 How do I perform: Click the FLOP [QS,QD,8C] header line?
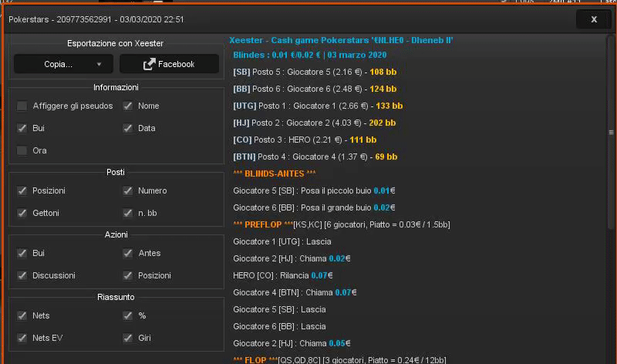339,359
